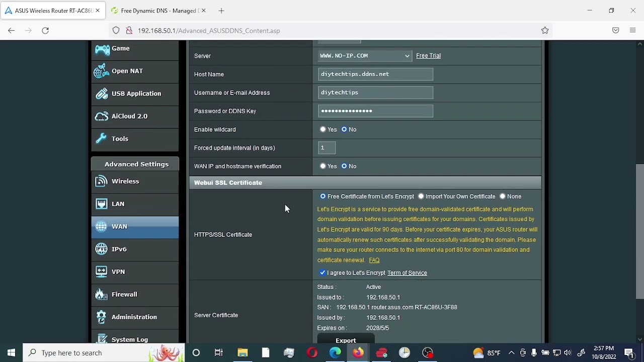
Task: Click the Free Trial link
Action: (x=428, y=56)
